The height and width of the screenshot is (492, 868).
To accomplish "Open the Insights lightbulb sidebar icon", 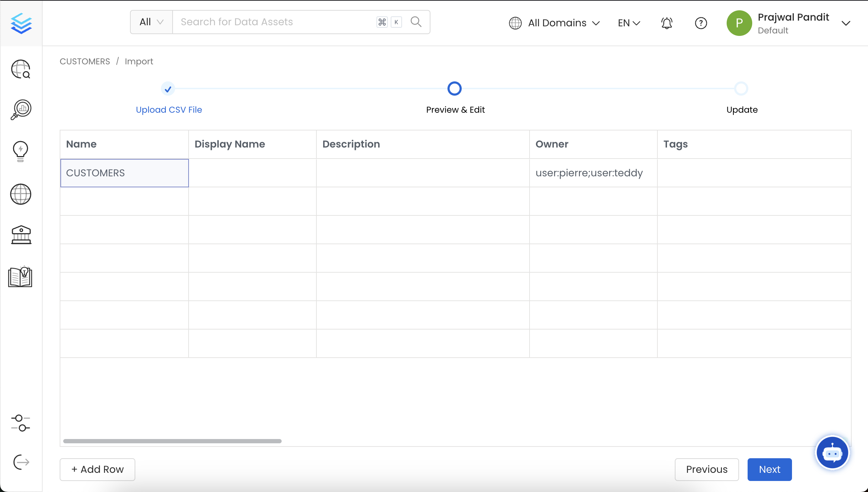I will click(x=21, y=151).
